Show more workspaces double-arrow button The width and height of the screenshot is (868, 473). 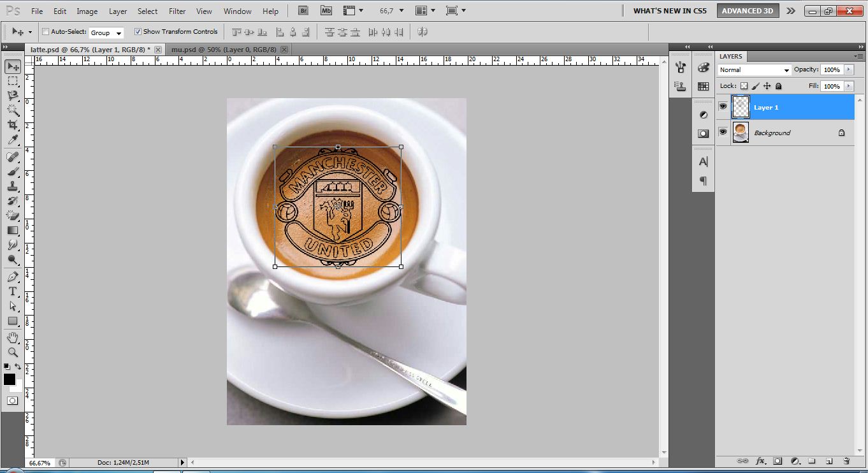point(790,11)
